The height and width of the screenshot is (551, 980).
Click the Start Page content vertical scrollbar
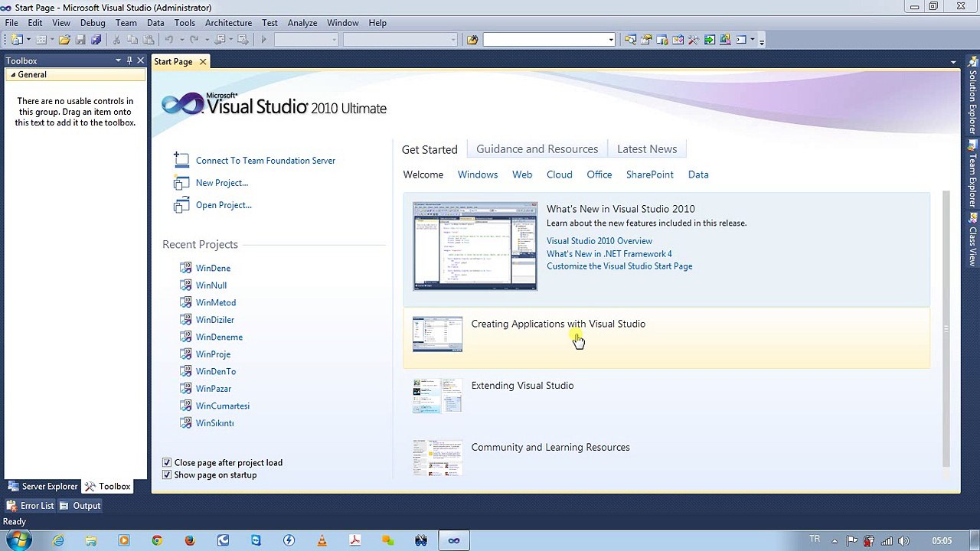(x=946, y=329)
